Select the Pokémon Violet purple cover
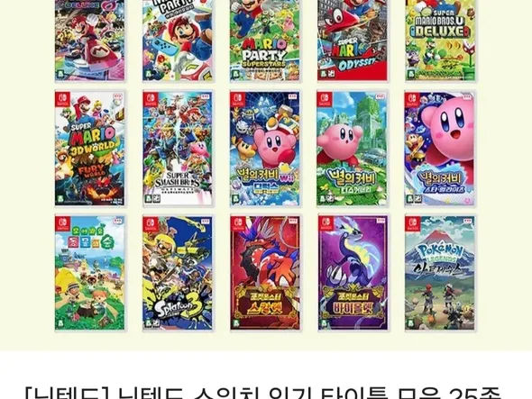 (353, 273)
